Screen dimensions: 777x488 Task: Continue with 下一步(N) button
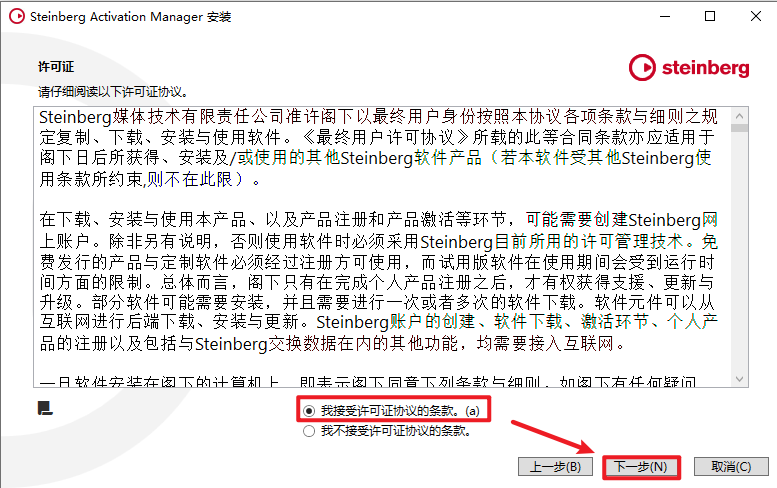(641, 467)
